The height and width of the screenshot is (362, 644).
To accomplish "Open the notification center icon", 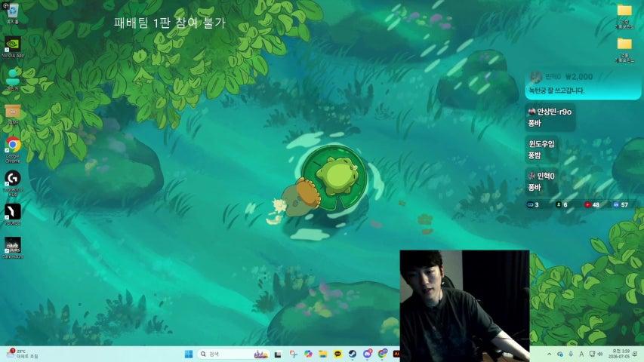I will [636, 354].
